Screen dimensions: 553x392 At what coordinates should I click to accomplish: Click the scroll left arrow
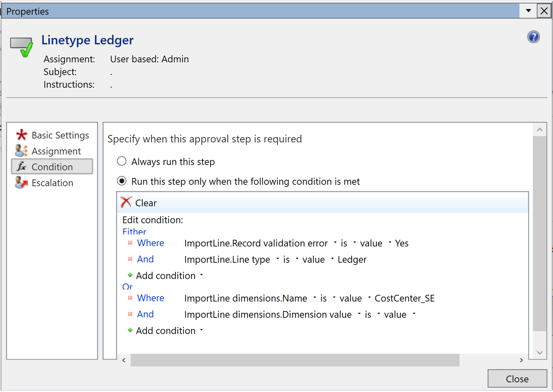coord(124,360)
